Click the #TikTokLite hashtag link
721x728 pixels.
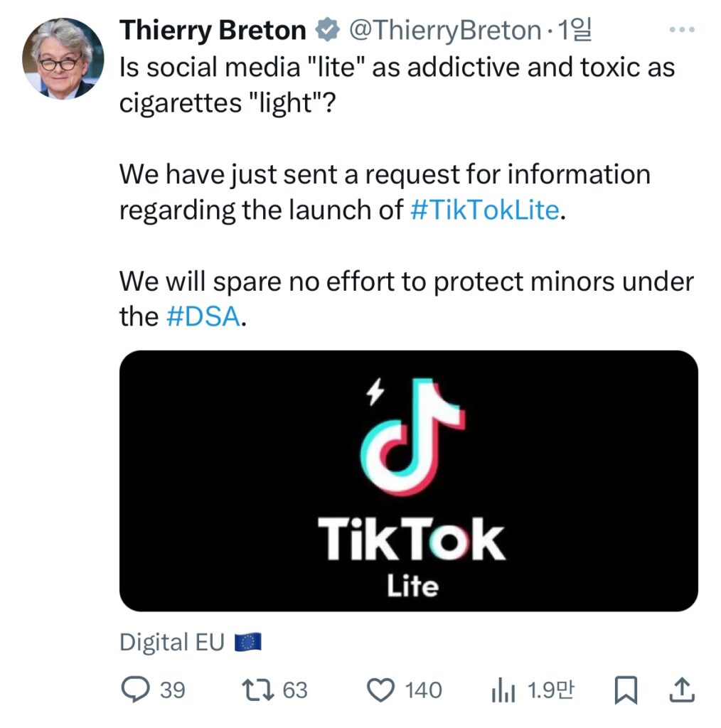coord(486,210)
